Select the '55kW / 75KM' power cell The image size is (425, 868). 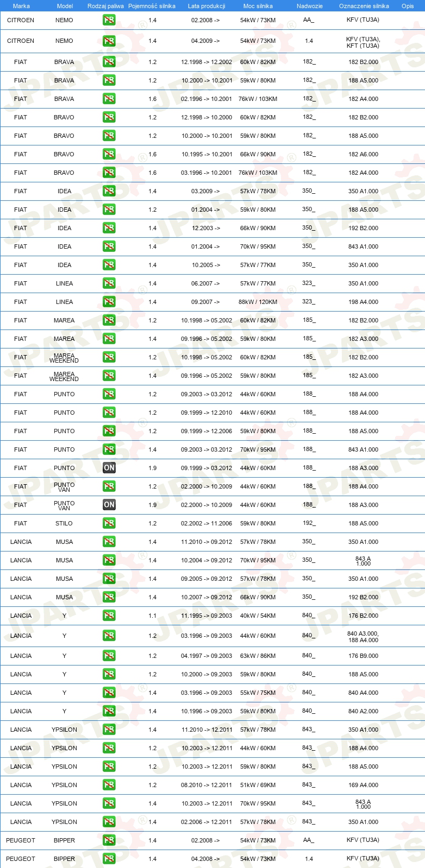[258, 693]
